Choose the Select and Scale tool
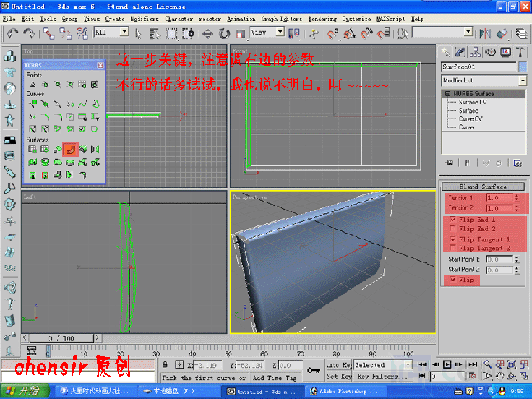532x399 pixels. pyautogui.click(x=240, y=34)
